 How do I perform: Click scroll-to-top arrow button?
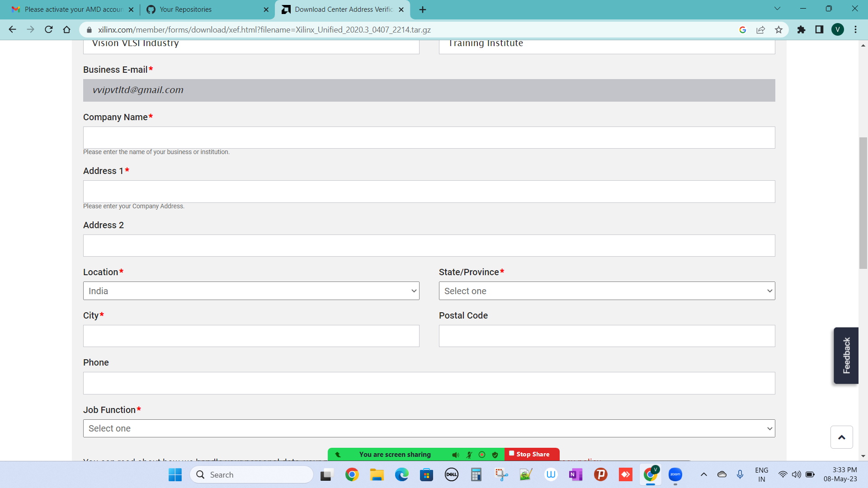841,437
